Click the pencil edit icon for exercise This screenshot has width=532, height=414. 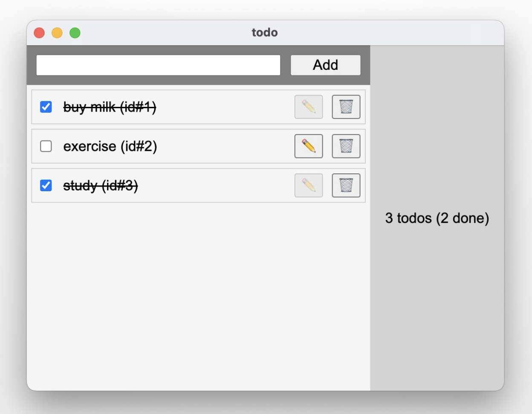pyautogui.click(x=308, y=146)
